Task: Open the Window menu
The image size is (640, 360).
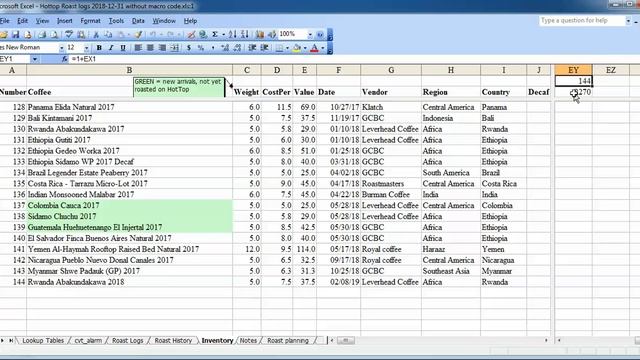Action: click(x=164, y=21)
